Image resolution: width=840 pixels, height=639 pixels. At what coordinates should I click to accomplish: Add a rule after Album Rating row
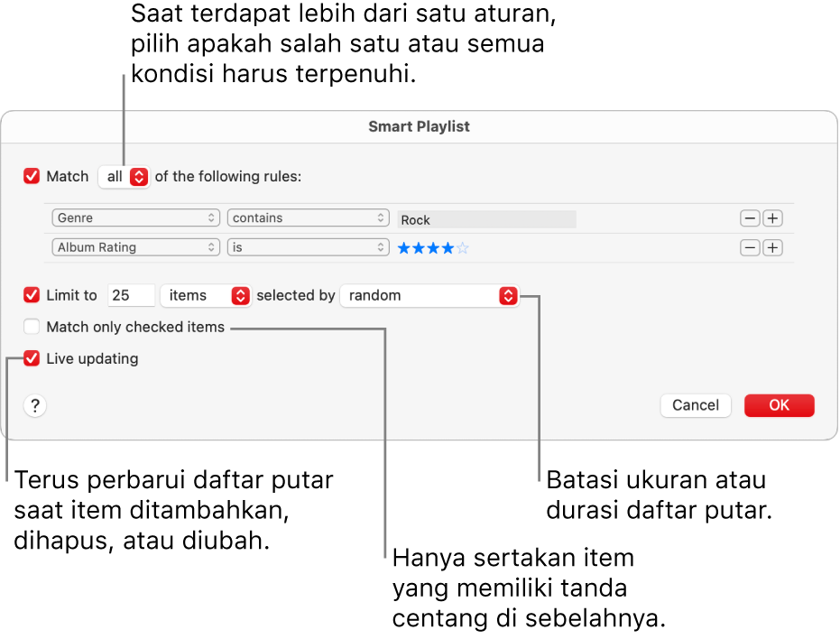coord(772,247)
